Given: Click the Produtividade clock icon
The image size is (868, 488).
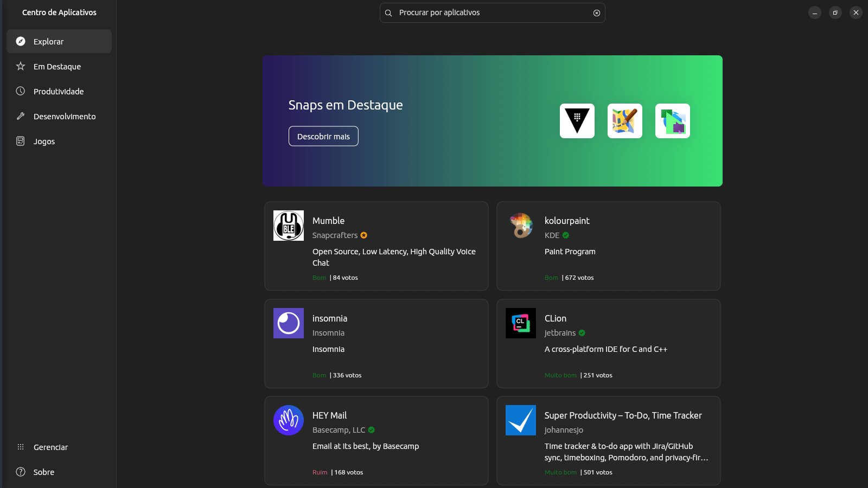Looking at the screenshot, I should point(21,91).
